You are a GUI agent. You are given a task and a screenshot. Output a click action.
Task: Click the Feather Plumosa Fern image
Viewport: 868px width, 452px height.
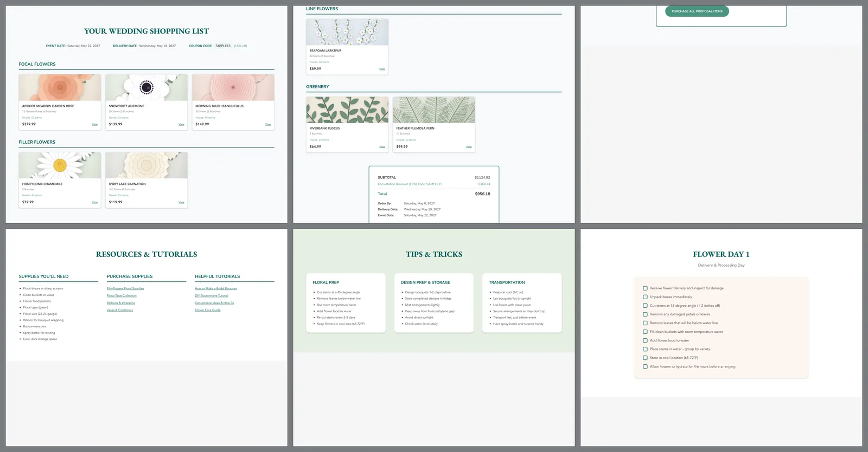(434, 110)
